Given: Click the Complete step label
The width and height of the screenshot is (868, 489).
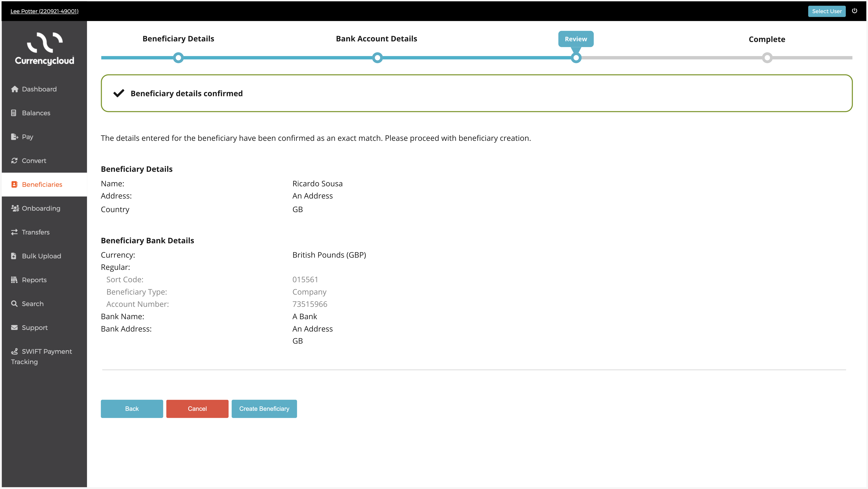Looking at the screenshot, I should click(767, 39).
